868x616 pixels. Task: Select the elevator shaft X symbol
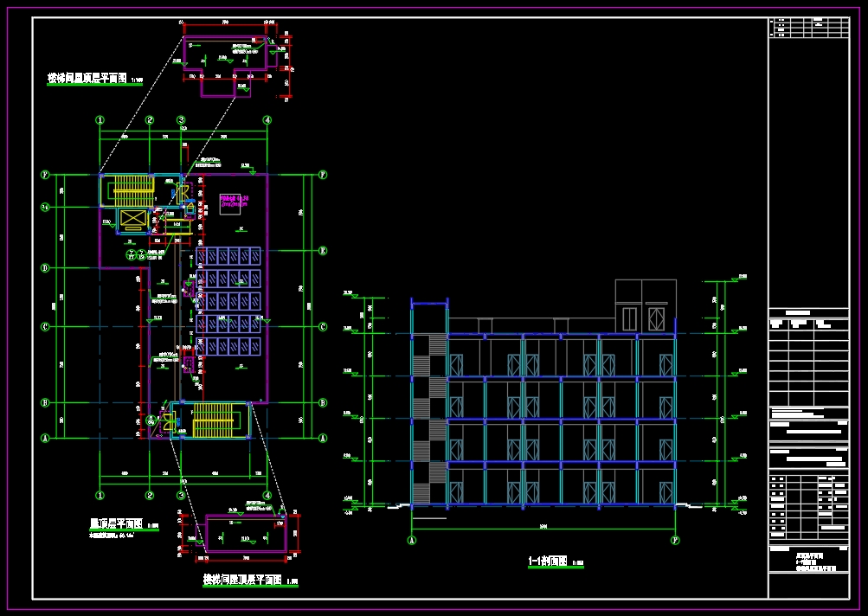(x=133, y=219)
